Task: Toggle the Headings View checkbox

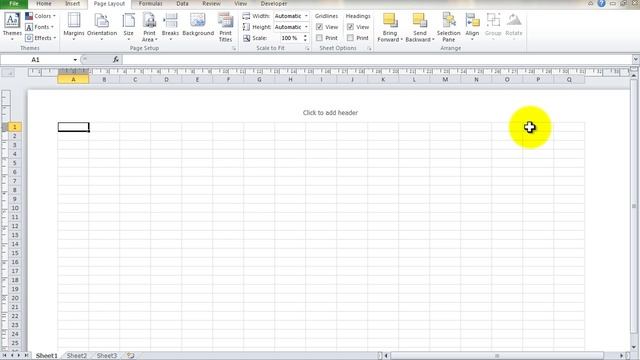Action: 351,27
